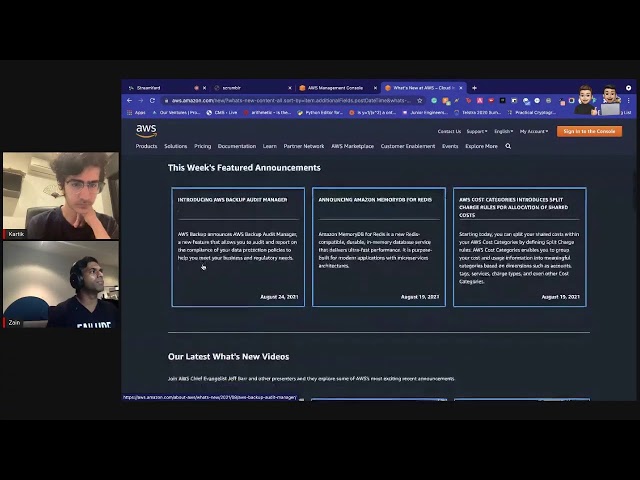The width and height of the screenshot is (640, 480).
Task: Open the Telstra 2020 bookmark
Action: coord(477,112)
